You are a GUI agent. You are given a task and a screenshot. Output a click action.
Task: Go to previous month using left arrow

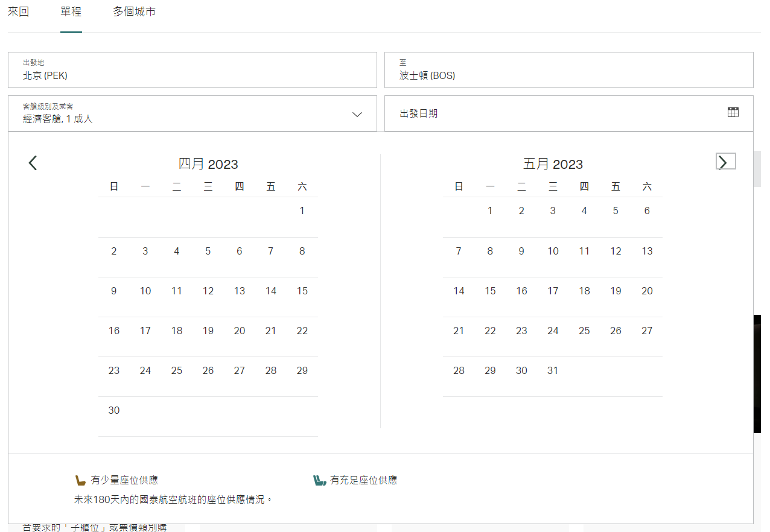point(33,163)
